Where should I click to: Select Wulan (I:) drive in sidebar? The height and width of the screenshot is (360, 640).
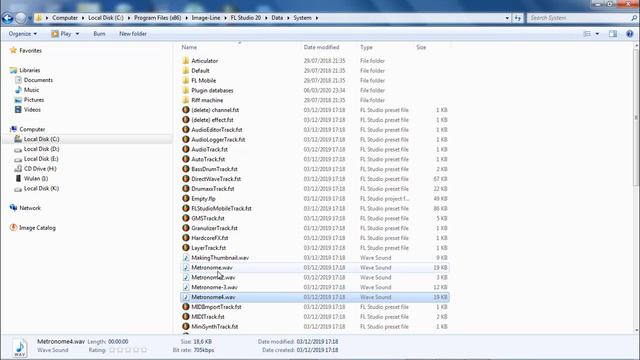(x=36, y=178)
